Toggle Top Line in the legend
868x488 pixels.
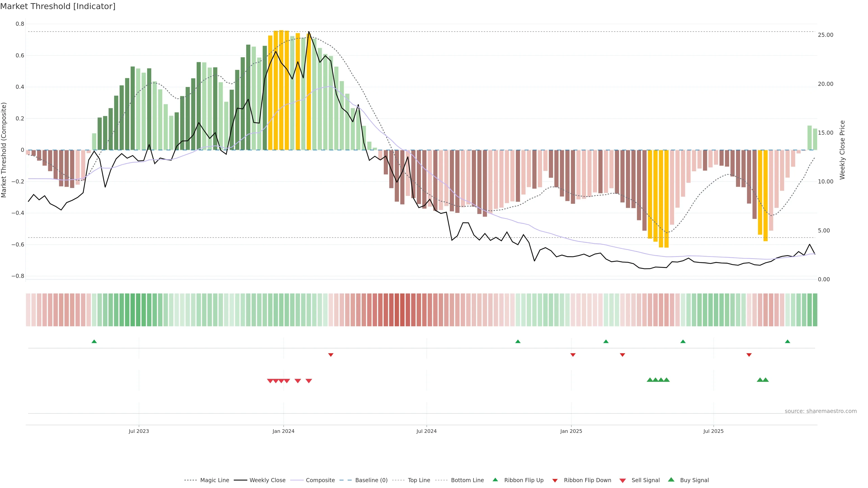pos(419,480)
